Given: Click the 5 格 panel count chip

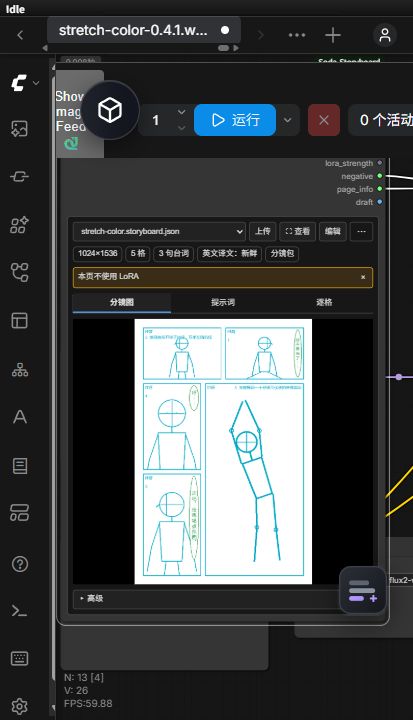Looking at the screenshot, I should click(138, 253).
